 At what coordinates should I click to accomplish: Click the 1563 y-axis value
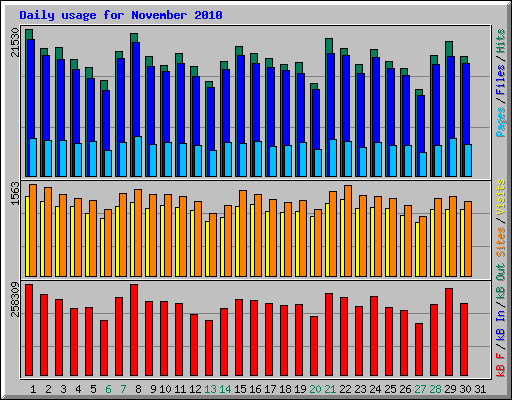[15, 194]
